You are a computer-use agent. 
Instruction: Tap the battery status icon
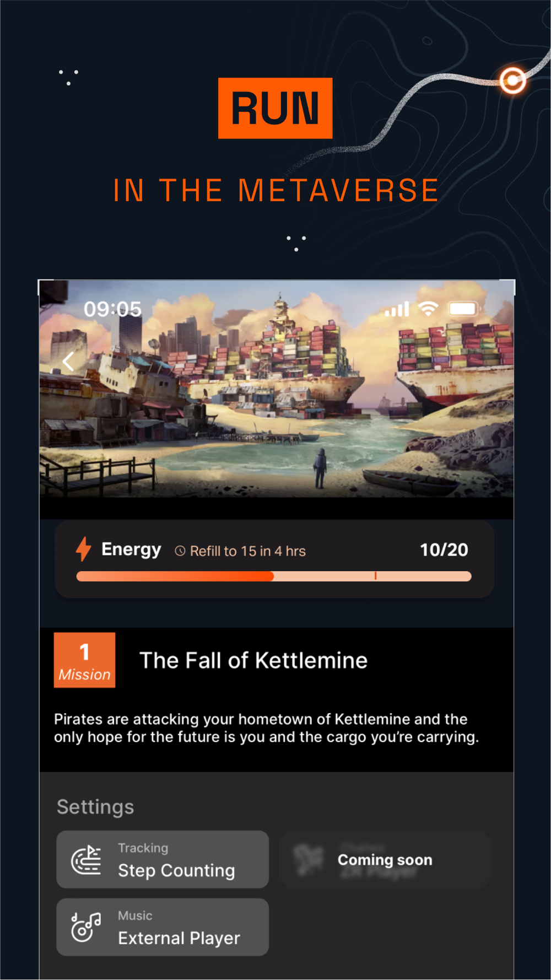tap(464, 309)
